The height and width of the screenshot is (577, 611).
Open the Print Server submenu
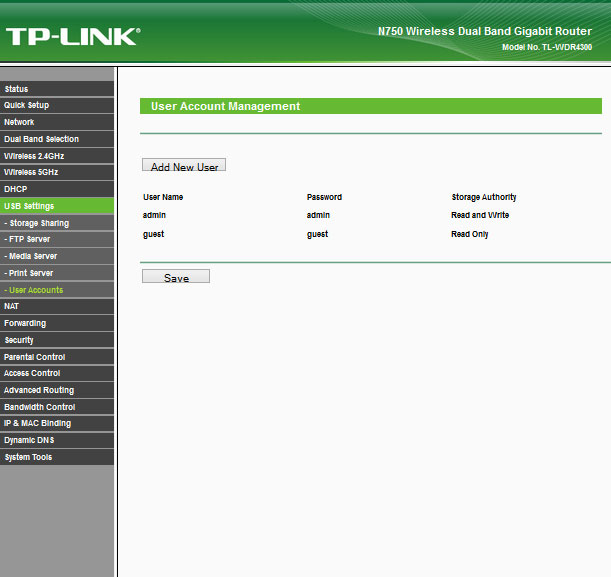click(x=57, y=273)
